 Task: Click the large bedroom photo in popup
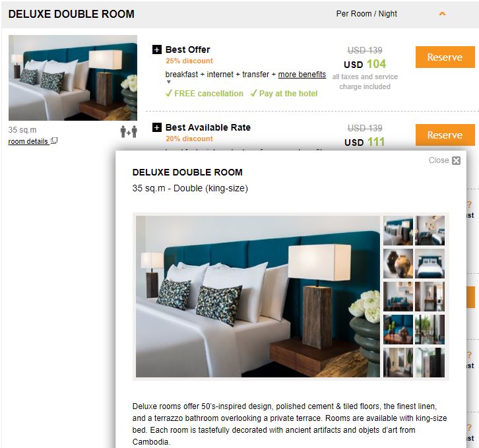pos(258,296)
